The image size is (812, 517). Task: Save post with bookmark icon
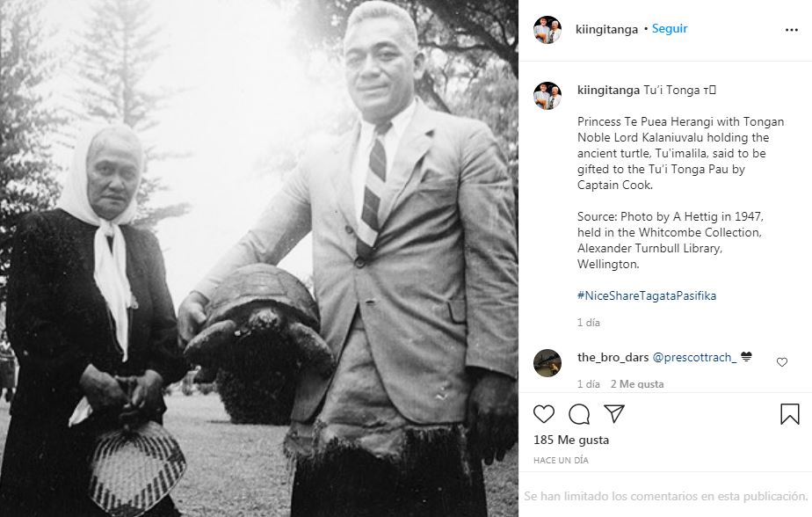coord(790,414)
